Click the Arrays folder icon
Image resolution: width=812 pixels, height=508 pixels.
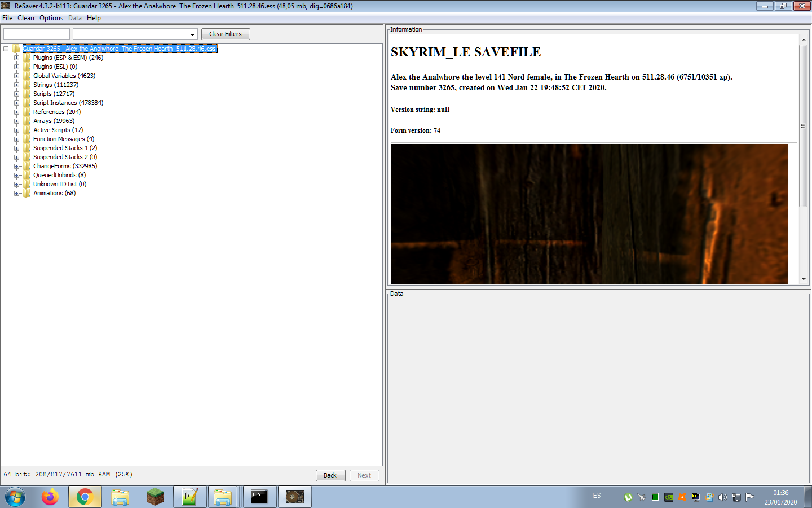click(27, 121)
